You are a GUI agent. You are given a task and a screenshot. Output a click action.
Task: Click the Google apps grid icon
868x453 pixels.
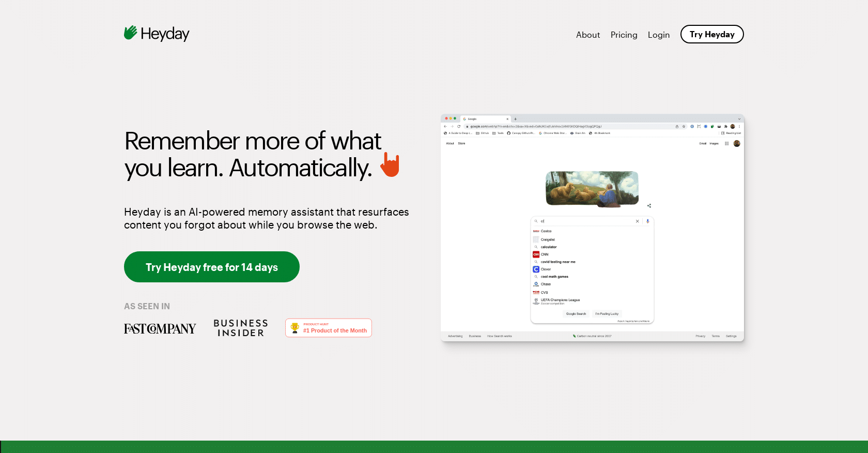coord(726,144)
